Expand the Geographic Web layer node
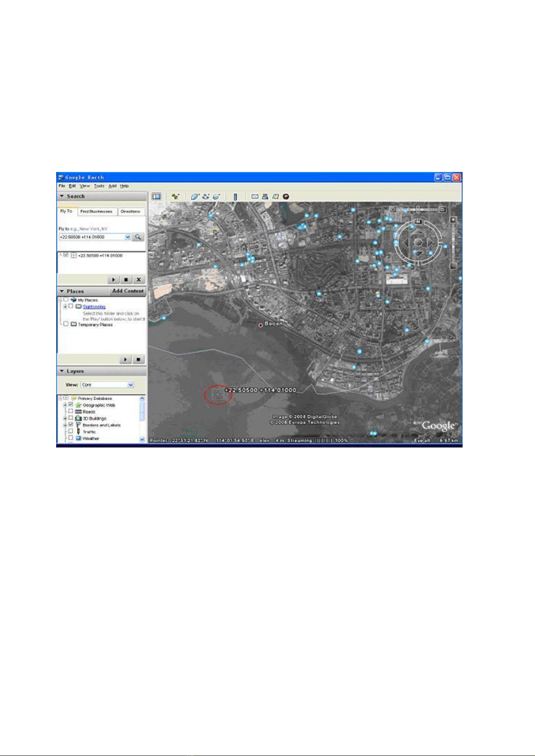The width and height of the screenshot is (535, 756). 65,405
